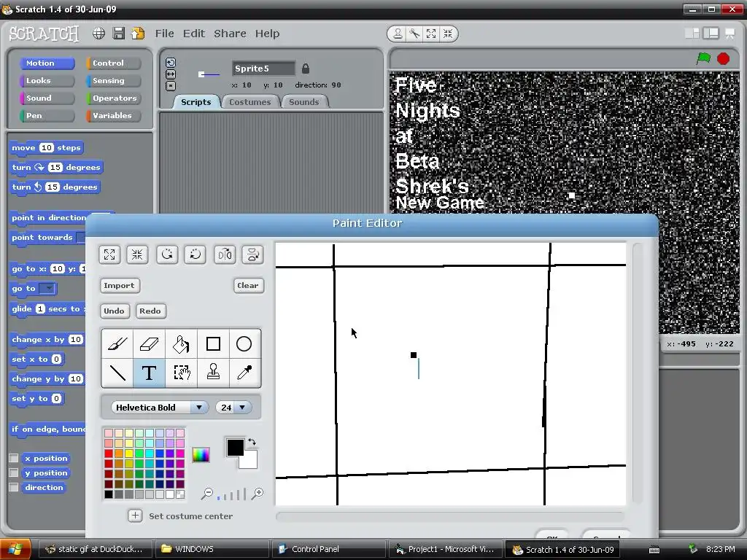The height and width of the screenshot is (560, 747).
Task: Select the Rectangle tool
Action: (x=213, y=344)
